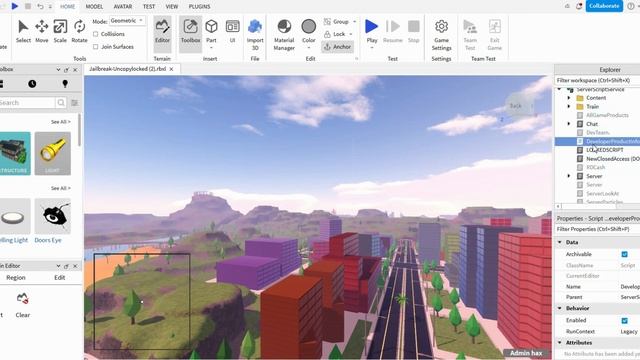The image size is (640, 360).
Task: Use the Rotate tool
Action: click(x=79, y=31)
